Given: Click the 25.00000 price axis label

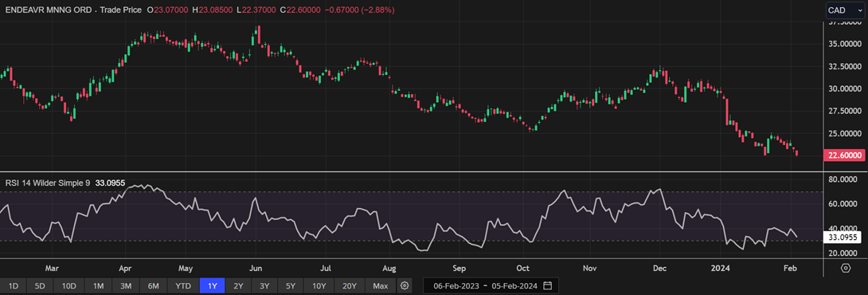Looking at the screenshot, I should [845, 134].
